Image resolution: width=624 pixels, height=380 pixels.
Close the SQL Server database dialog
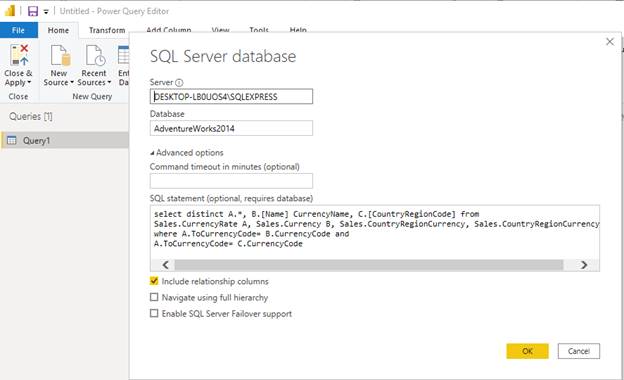[610, 41]
